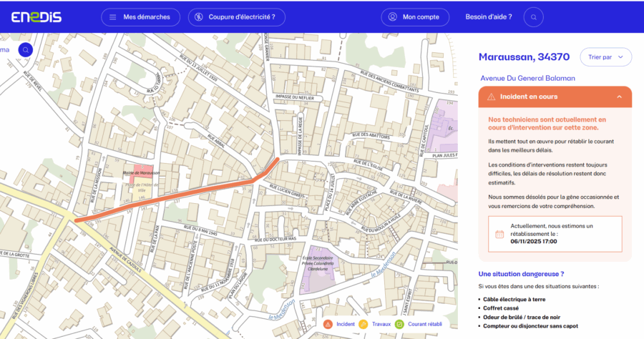Select the Avenue Du General Balaman link
The width and height of the screenshot is (644, 339).
528,78
